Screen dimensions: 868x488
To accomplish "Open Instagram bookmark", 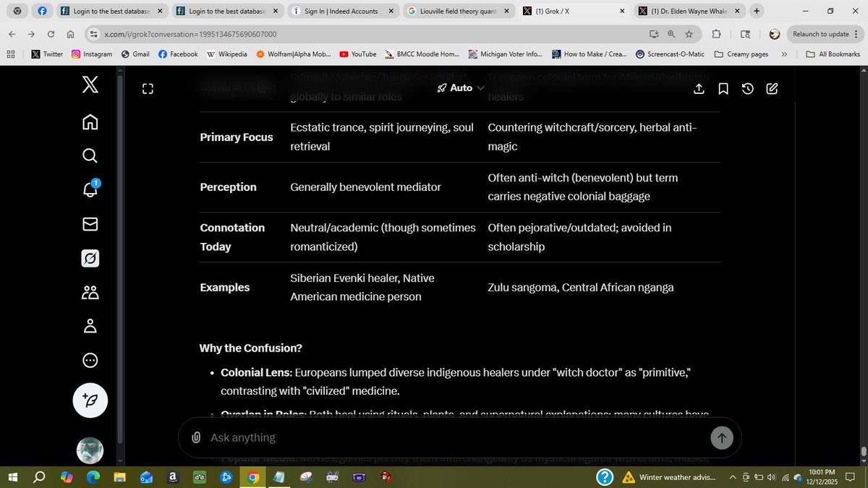I will 92,54.
